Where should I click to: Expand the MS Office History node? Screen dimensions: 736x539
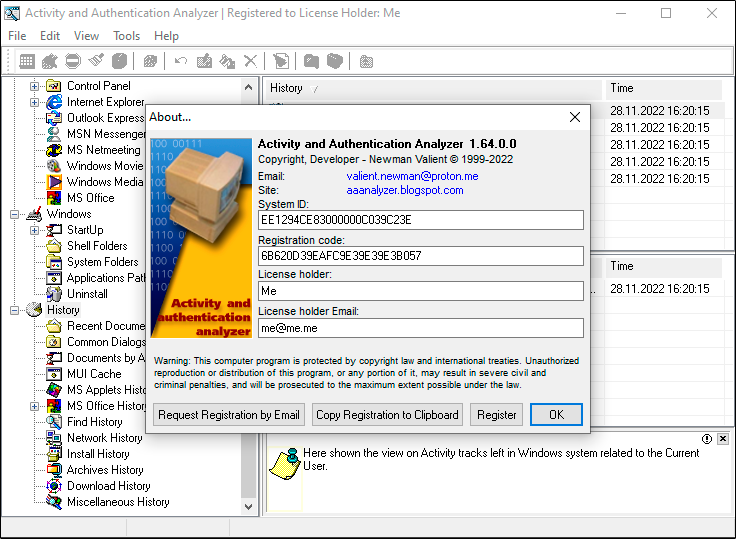(x=34, y=407)
